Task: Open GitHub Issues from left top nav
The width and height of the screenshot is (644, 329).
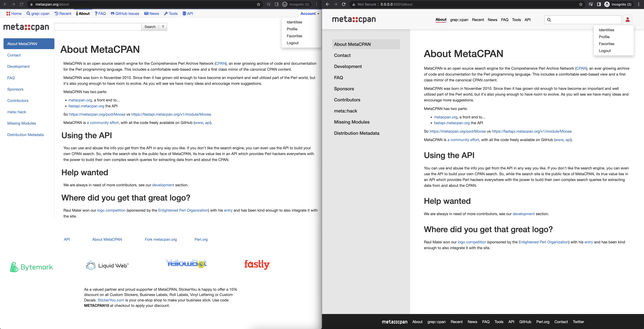Action: [x=125, y=13]
